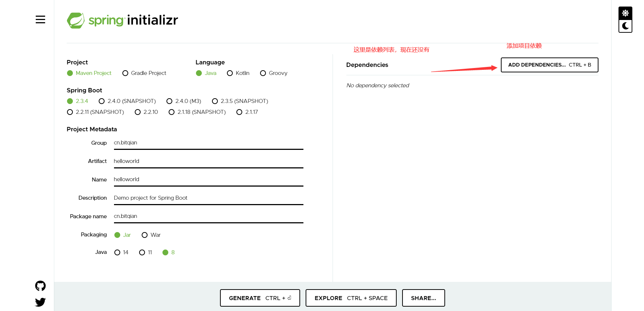Click the EXPLORE button

[x=351, y=298]
